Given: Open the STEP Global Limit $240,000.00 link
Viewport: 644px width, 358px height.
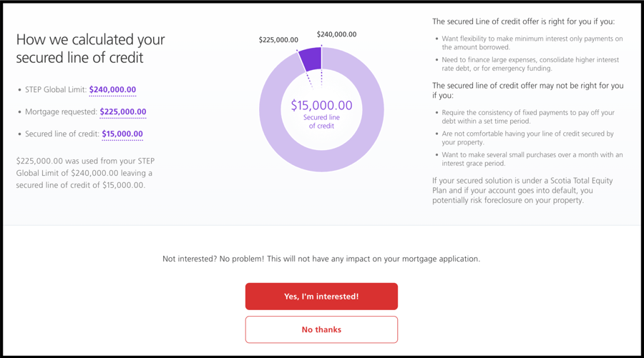Looking at the screenshot, I should click(x=112, y=90).
